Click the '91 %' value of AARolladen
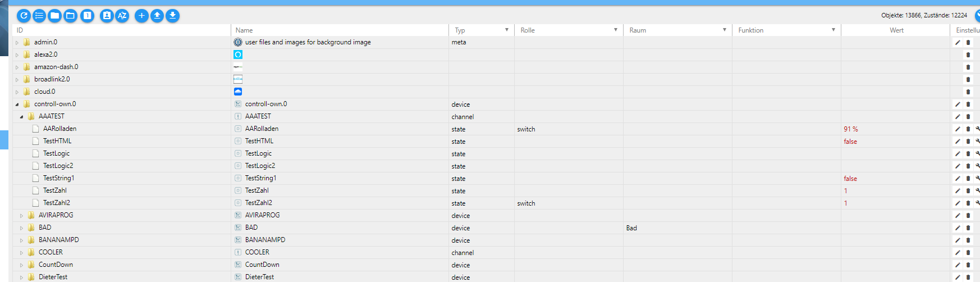The width and height of the screenshot is (980, 282). [x=851, y=129]
